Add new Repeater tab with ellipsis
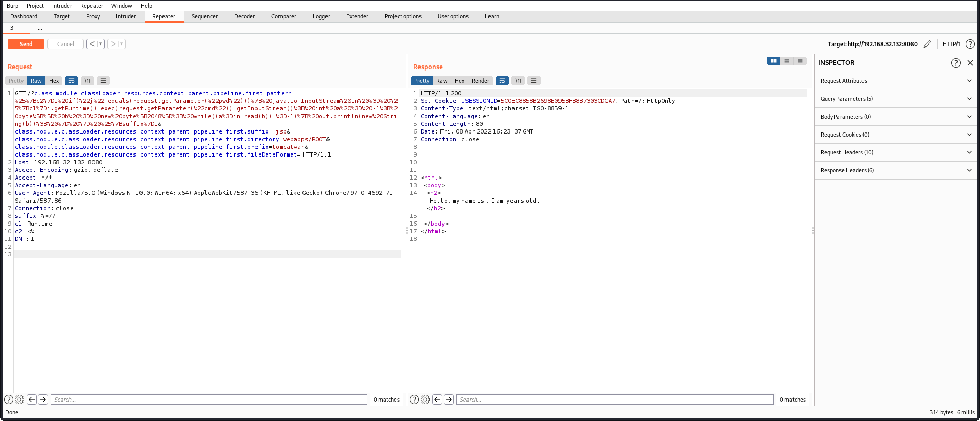 (x=40, y=28)
